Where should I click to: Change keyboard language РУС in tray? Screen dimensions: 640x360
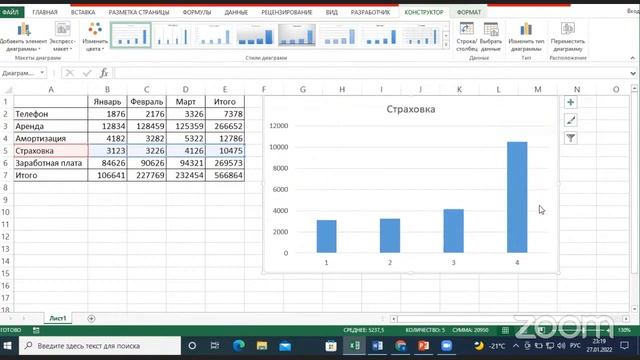coord(575,346)
